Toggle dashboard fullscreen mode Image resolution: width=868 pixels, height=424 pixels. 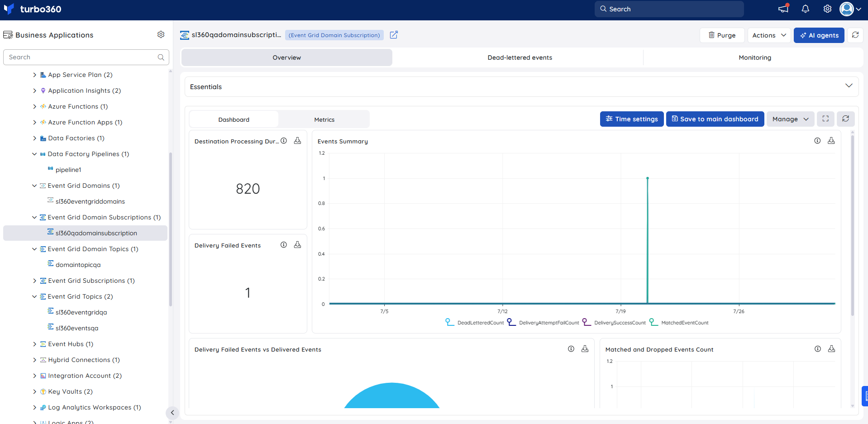coord(825,119)
